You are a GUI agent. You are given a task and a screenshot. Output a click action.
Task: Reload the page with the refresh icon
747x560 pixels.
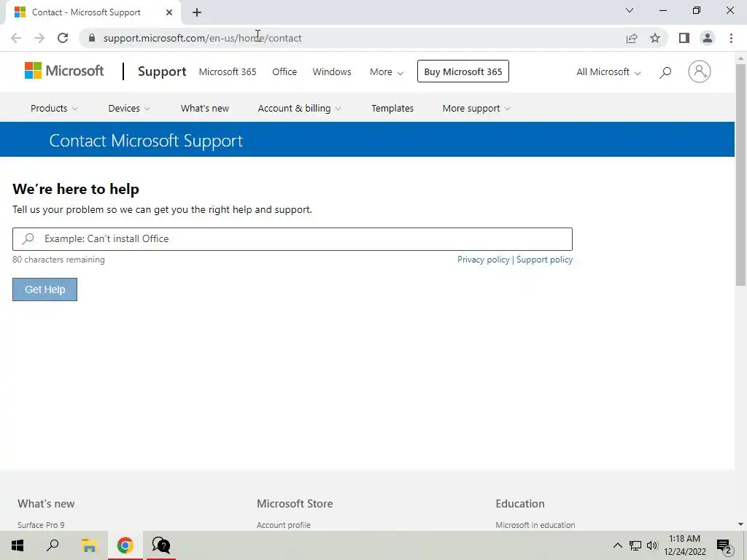coord(63,38)
